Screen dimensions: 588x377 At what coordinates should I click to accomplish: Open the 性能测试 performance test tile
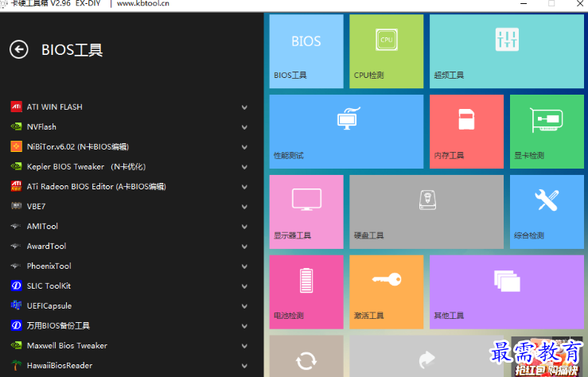click(346, 131)
